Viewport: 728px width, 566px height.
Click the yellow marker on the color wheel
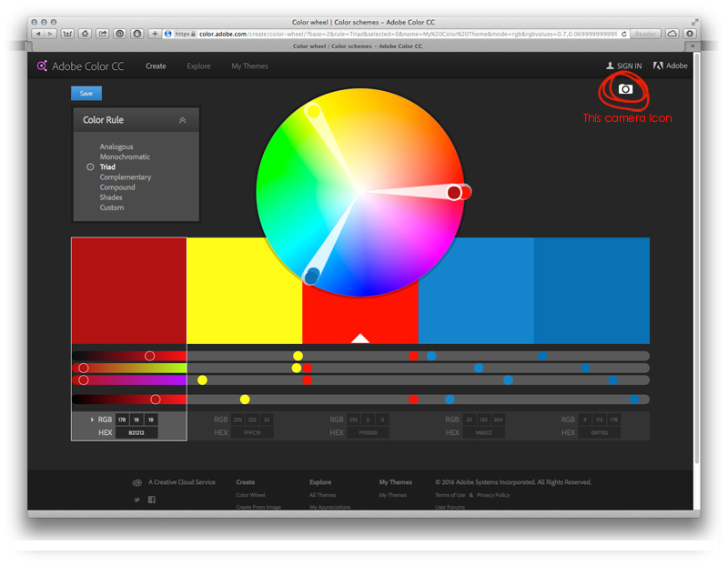(x=313, y=111)
